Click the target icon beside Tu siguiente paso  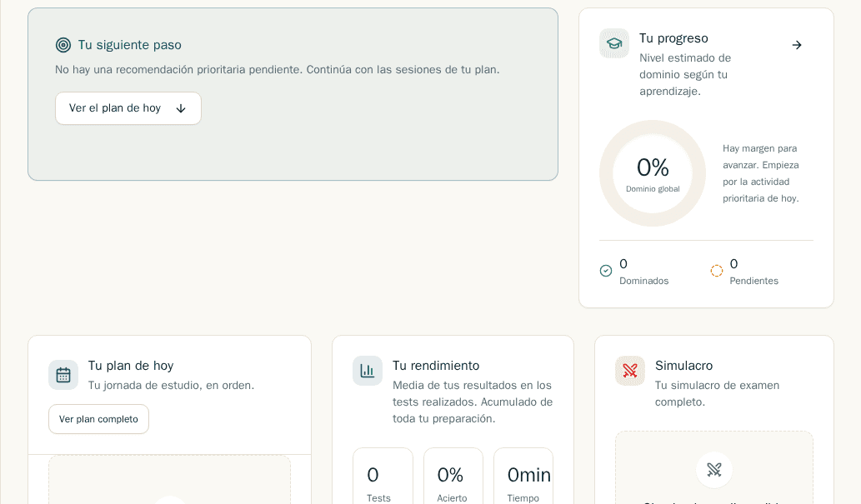pos(63,45)
